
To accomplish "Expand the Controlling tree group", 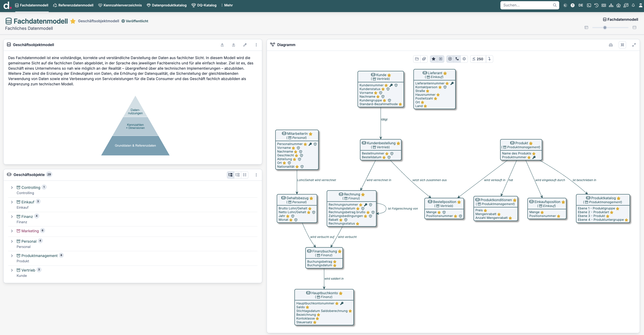I will [x=12, y=187].
